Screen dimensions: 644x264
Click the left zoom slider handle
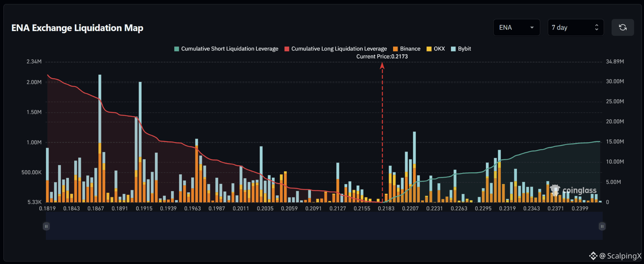[x=46, y=226]
